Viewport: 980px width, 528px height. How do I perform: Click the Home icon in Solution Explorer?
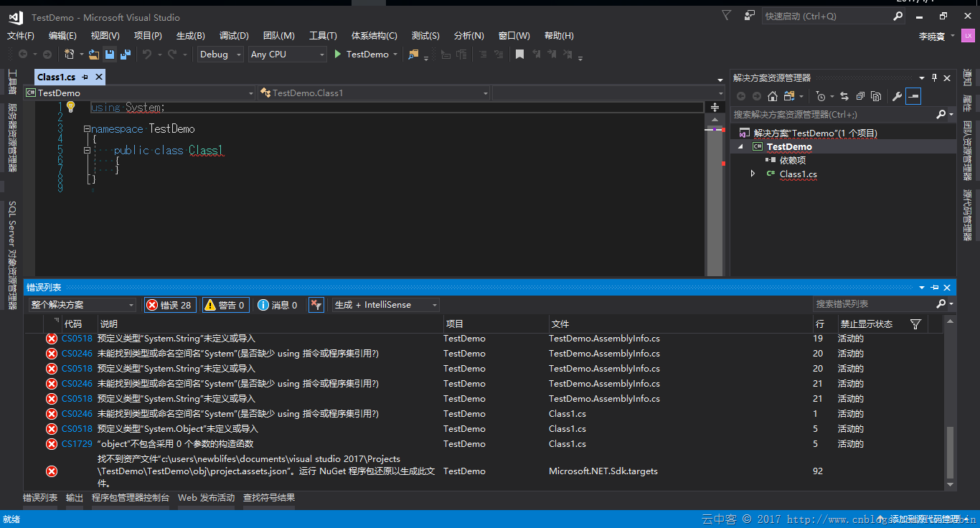[773, 96]
